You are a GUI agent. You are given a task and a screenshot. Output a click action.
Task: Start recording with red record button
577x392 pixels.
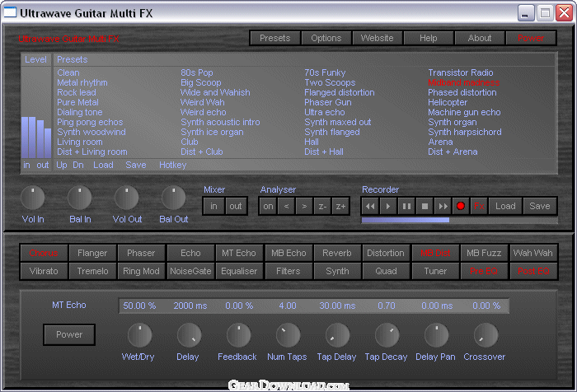point(460,207)
